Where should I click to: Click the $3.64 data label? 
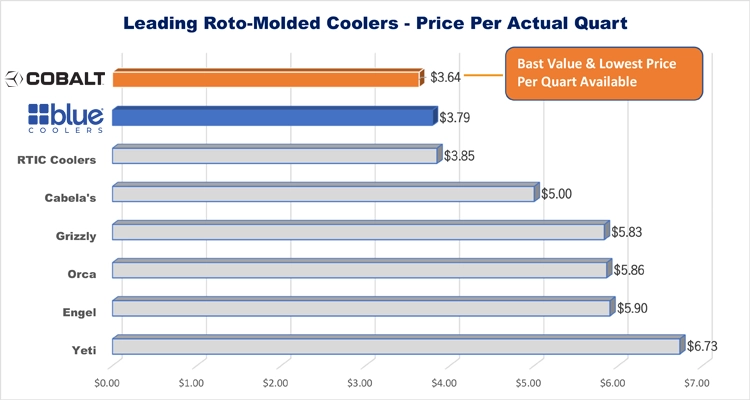(445, 77)
